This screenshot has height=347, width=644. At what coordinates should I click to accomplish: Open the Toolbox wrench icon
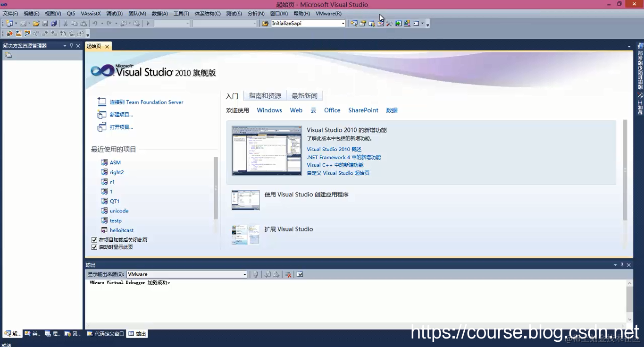click(389, 24)
